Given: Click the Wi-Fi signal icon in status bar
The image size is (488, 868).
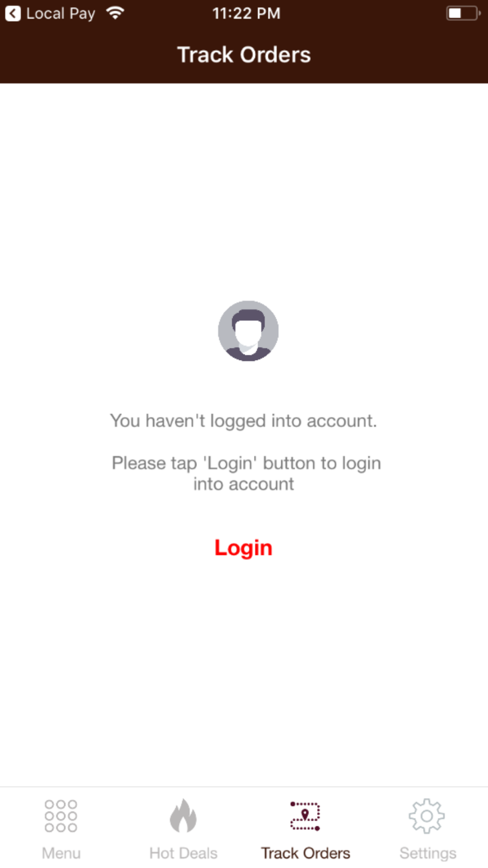Looking at the screenshot, I should pos(115,13).
